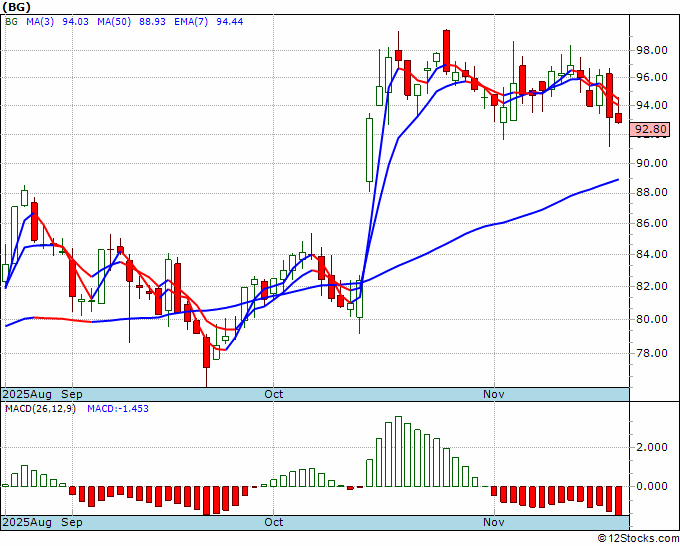Image resolution: width=680 pixels, height=546 pixels.
Task: Click the 88.00 price axis label
Action: 651,192
